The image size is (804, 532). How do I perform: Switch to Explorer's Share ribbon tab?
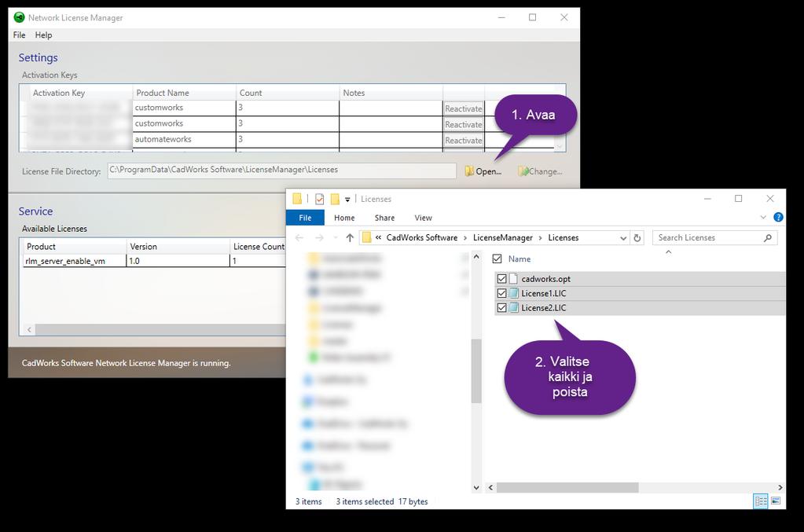coord(384,218)
